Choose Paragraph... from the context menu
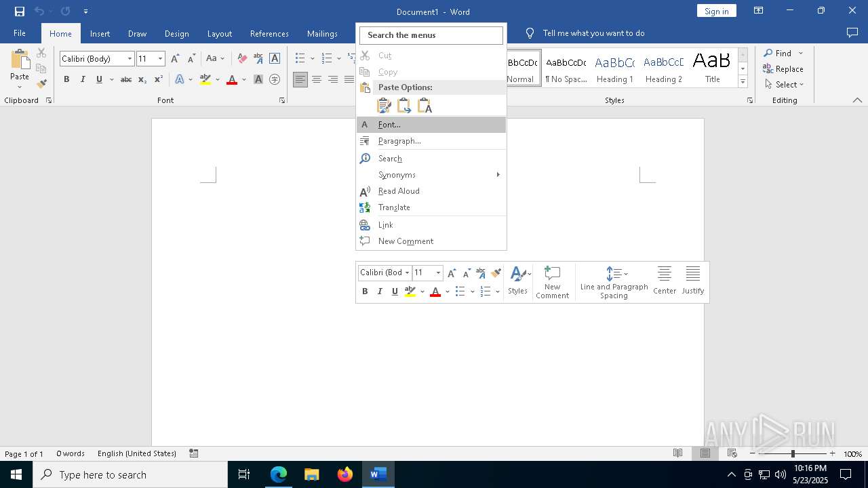Image resolution: width=868 pixels, height=488 pixels. tap(431, 141)
